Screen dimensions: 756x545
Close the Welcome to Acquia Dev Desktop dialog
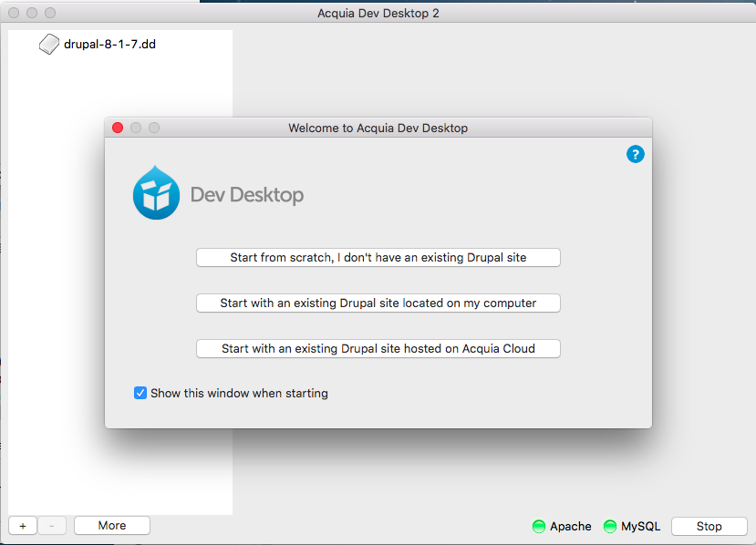[118, 128]
